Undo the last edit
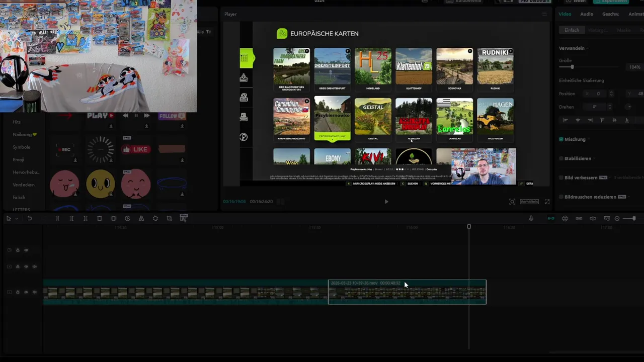644x362 pixels. [30, 219]
